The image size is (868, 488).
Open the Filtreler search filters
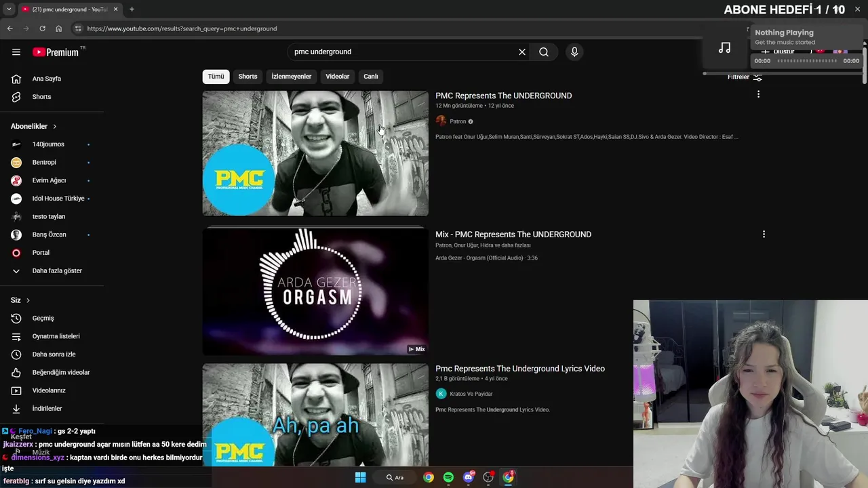pyautogui.click(x=745, y=77)
